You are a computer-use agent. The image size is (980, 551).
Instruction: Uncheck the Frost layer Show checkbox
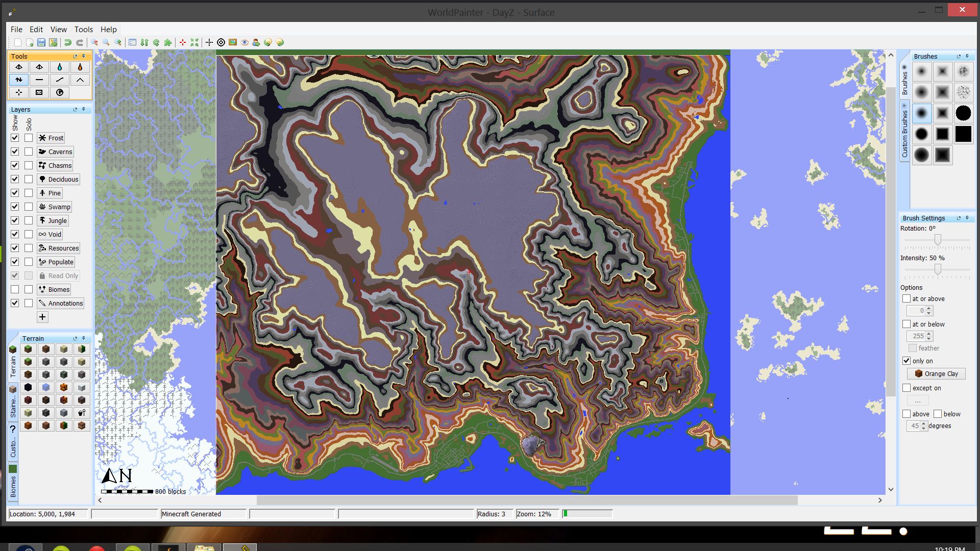point(14,138)
